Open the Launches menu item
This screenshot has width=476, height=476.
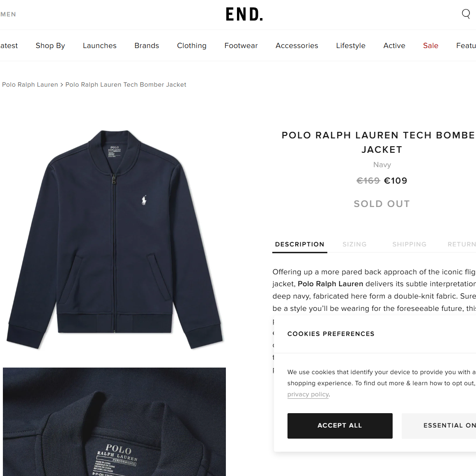99,46
